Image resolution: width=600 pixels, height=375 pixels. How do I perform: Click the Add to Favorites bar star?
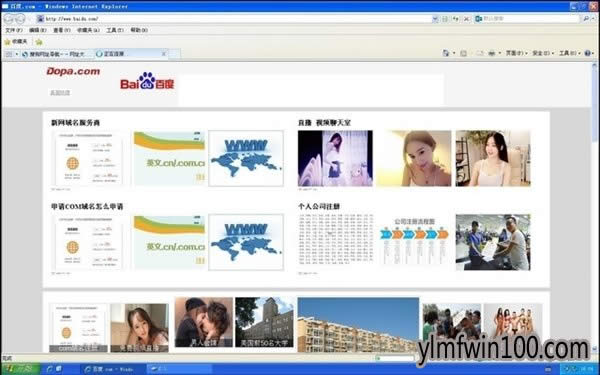[x=39, y=42]
